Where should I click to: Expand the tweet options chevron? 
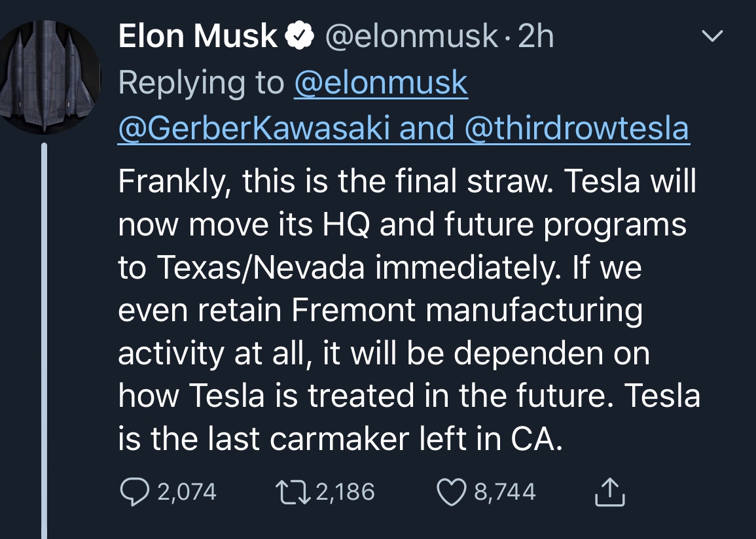712,35
